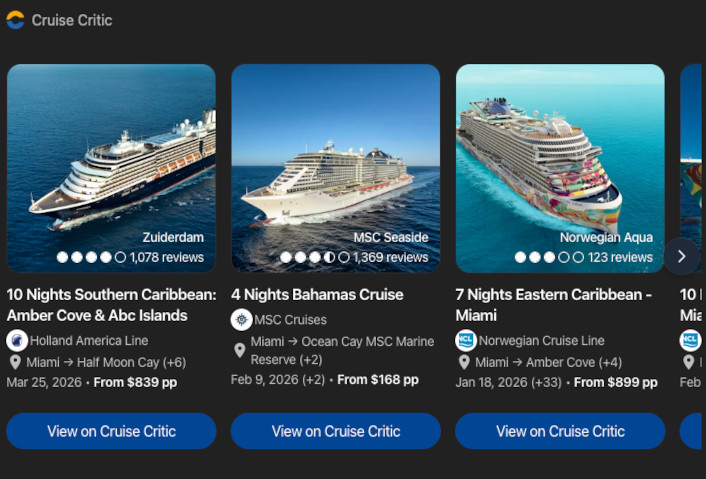Open 10 Nights Southern Caribbean title link
Image resolution: width=706 pixels, height=479 pixels.
(111, 305)
